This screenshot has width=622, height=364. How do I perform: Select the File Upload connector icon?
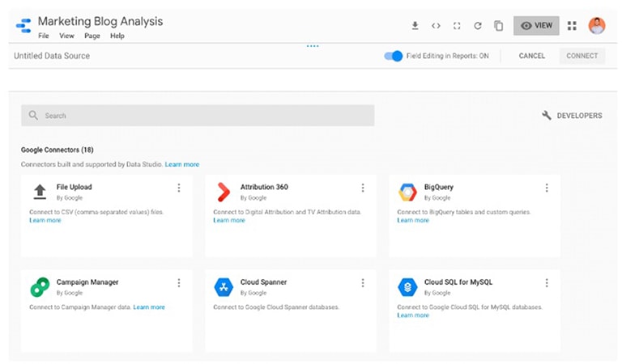(40, 192)
